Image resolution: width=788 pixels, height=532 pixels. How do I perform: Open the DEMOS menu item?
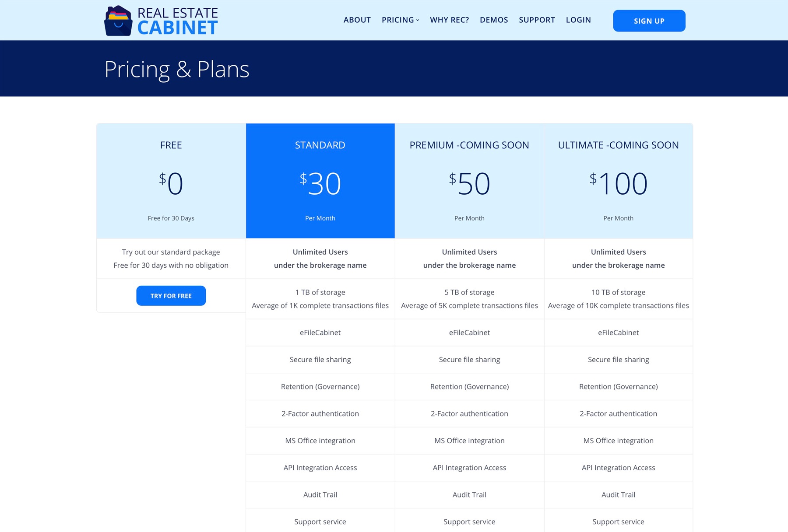tap(494, 20)
